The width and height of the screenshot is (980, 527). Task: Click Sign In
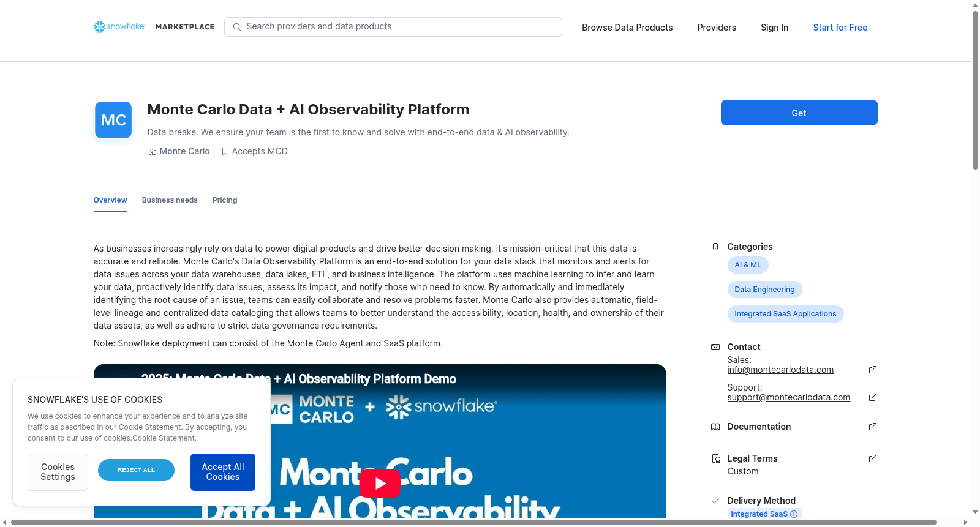[774, 28]
